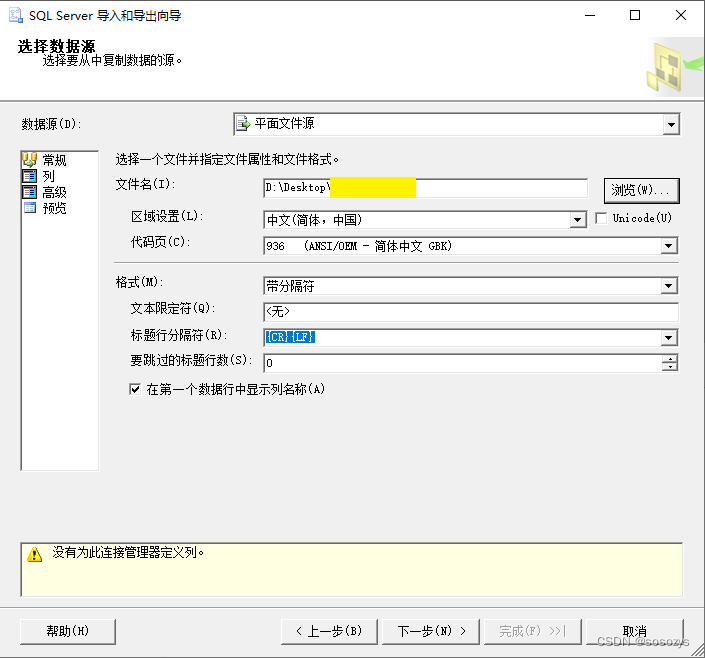Screen dimensions: 705x658
Task: Decrease 要跳过的标题行数 with down arrow
Action: [x=669, y=367]
